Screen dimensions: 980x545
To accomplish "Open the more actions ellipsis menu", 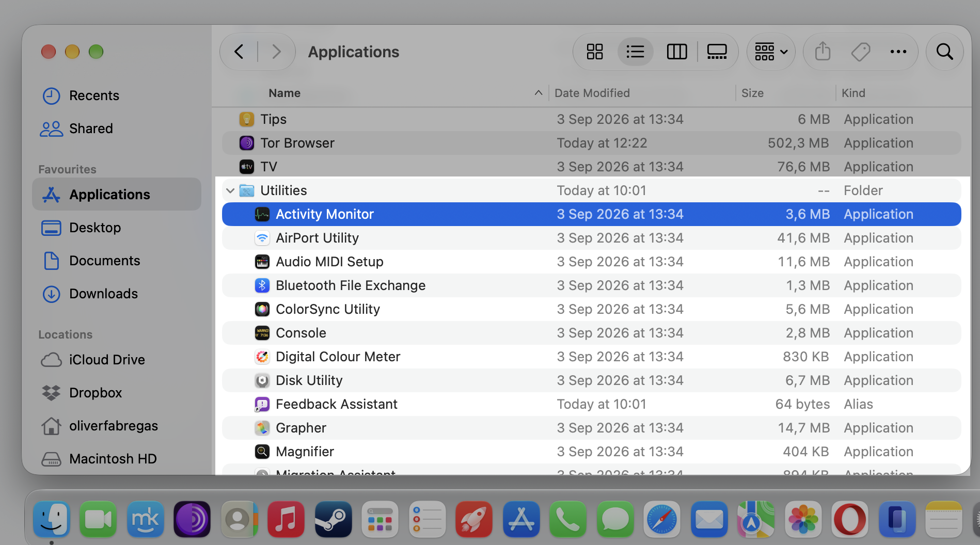I will 898,52.
